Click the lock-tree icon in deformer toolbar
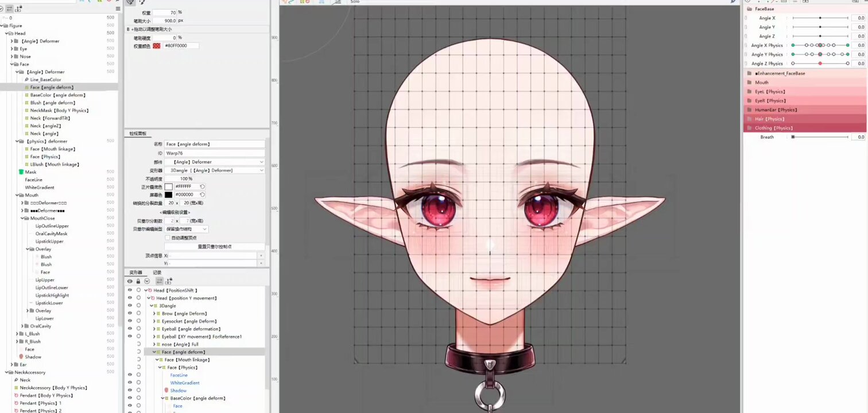The image size is (868, 413). click(168, 281)
